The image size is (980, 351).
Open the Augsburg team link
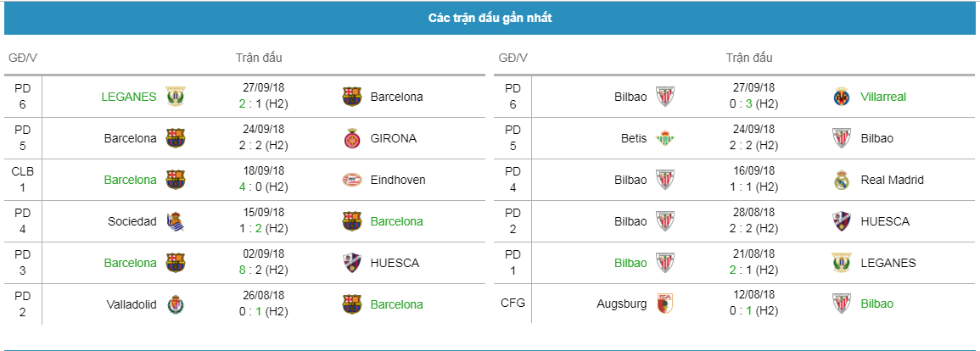tap(622, 304)
